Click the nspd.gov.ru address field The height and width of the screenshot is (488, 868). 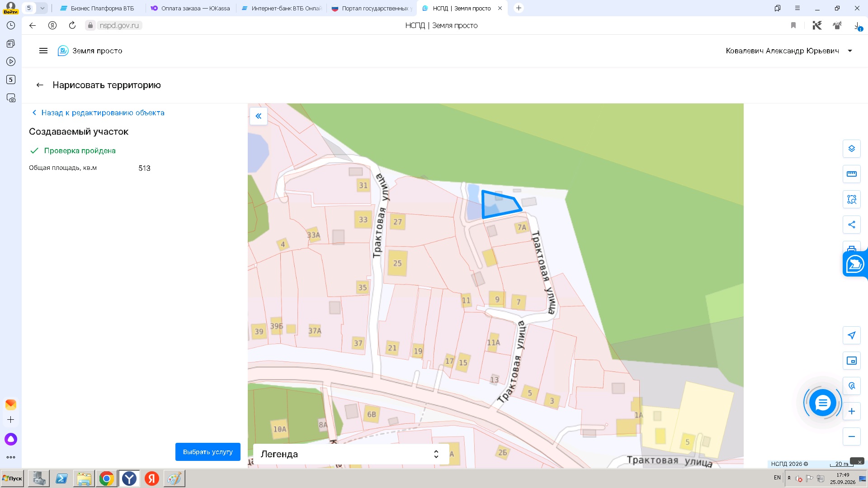pyautogui.click(x=119, y=25)
